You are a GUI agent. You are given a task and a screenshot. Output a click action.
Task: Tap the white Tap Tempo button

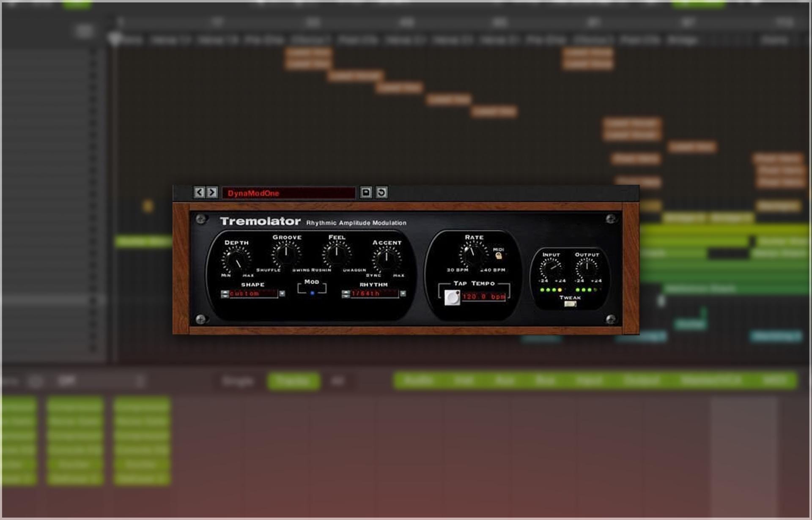coord(452,298)
